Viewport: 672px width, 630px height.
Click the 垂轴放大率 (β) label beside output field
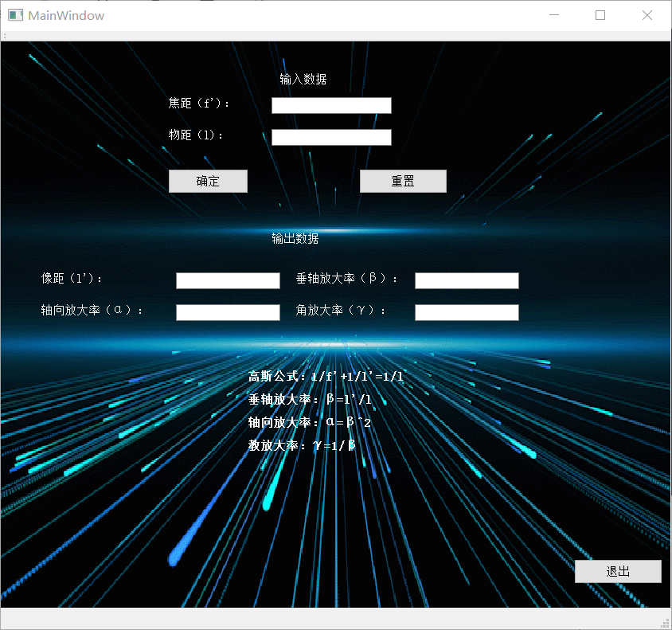[x=346, y=279]
